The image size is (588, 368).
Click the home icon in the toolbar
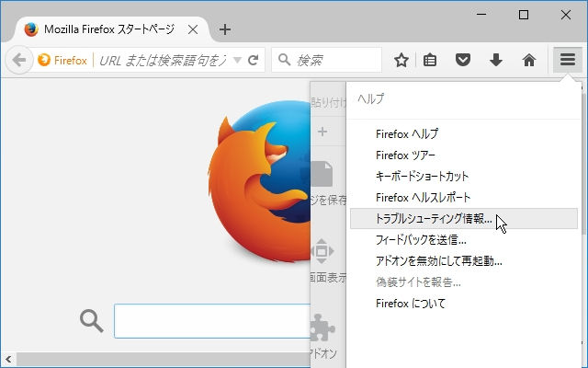tap(529, 60)
